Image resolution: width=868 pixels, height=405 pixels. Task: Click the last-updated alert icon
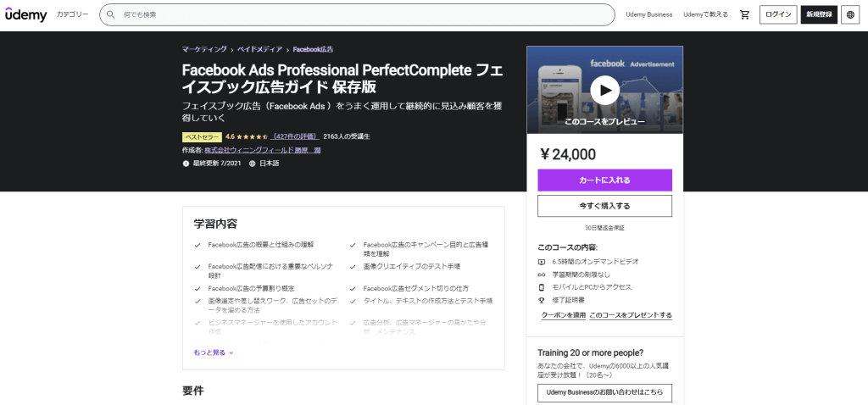point(186,164)
